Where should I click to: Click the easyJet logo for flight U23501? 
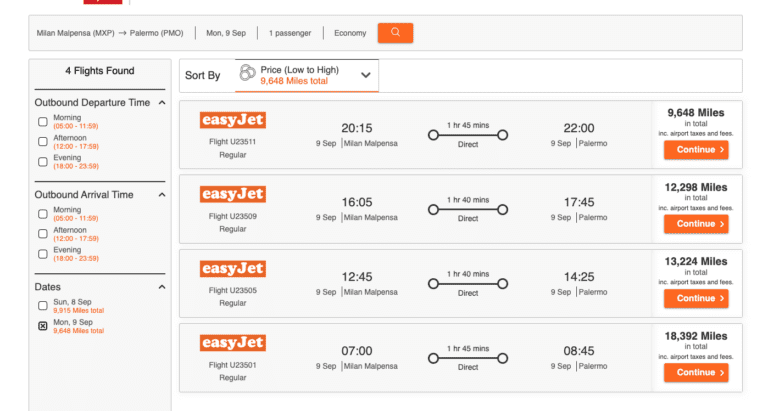click(232, 343)
